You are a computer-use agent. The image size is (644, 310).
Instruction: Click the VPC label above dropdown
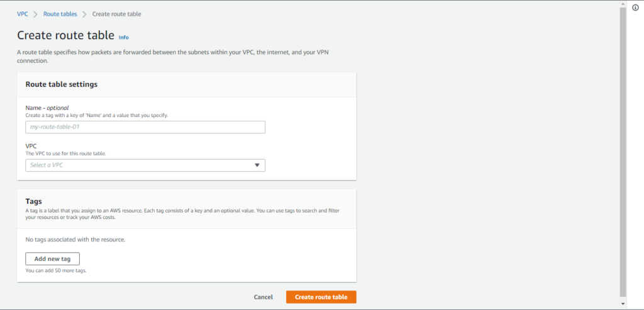pos(31,146)
